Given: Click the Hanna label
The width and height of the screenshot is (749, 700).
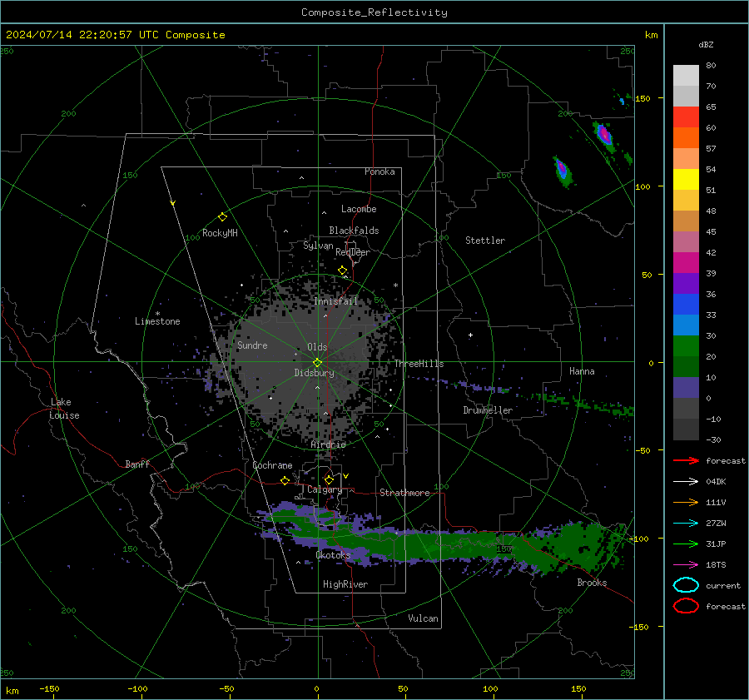Looking at the screenshot, I should click(x=582, y=371).
